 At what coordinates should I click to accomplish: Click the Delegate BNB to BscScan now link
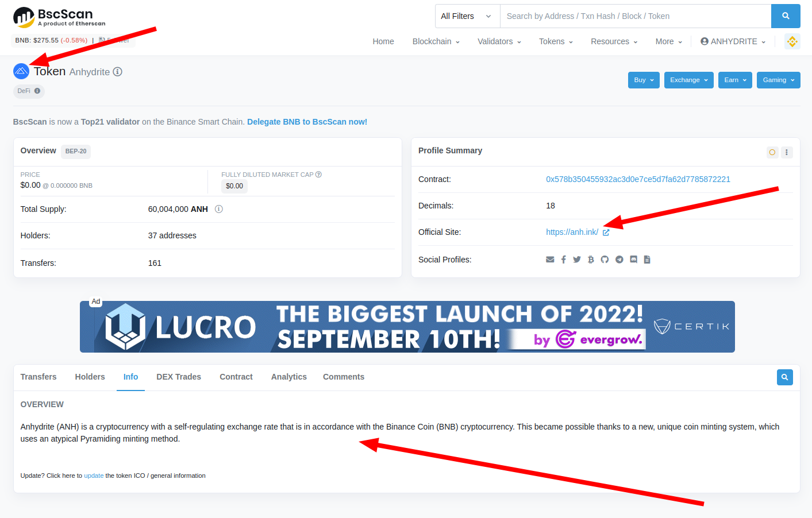[307, 122]
